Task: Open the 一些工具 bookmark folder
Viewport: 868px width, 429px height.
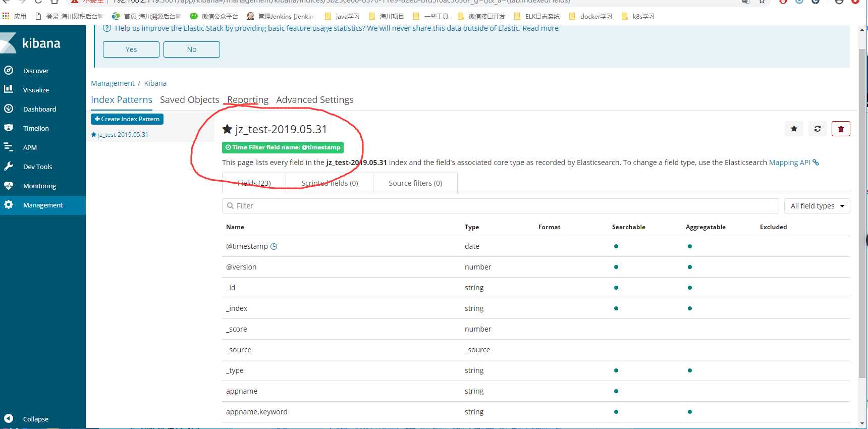Action: (430, 16)
